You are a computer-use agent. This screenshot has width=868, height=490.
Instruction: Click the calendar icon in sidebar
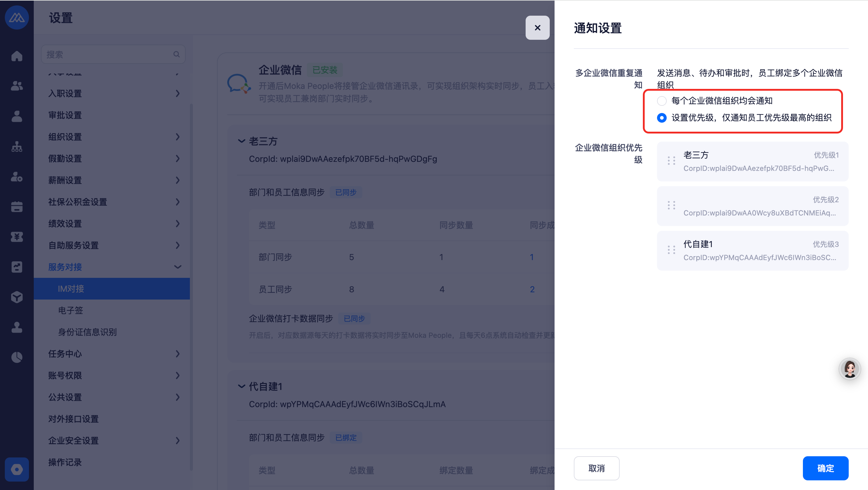click(x=17, y=207)
